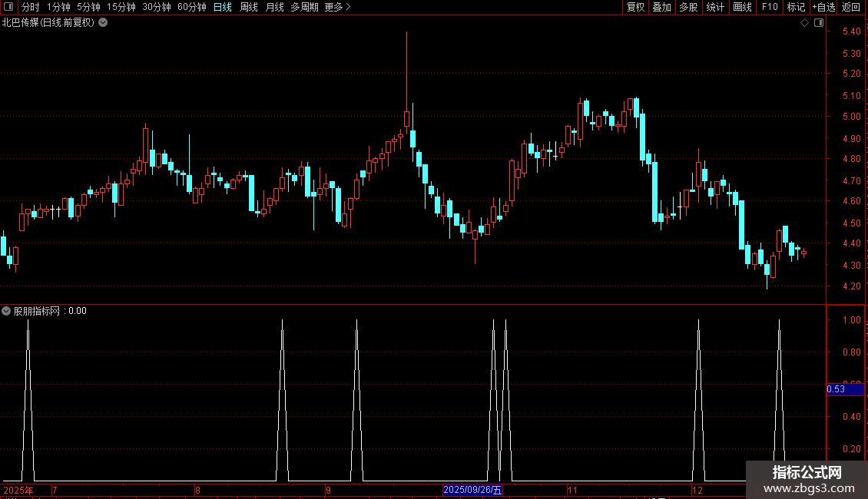Click the panel layout icon at top-left
Image resolution: width=868 pixels, height=499 pixels.
pyautogui.click(x=8, y=7)
